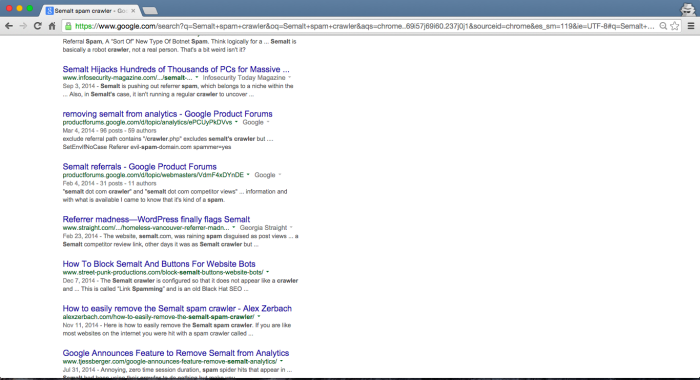Click the magnifier icon in the address bar
This screenshot has height=380, width=700.
point(663,26)
